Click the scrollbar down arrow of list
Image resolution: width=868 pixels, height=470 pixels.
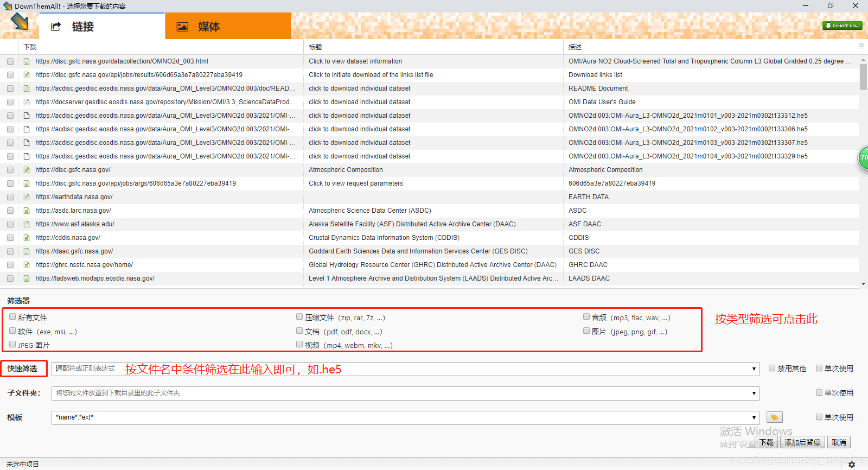click(863, 283)
